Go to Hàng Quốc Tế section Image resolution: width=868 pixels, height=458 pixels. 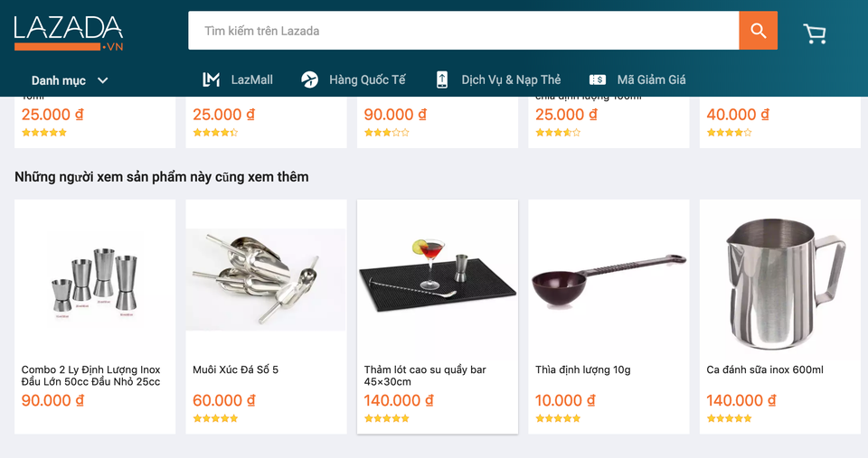(x=367, y=79)
